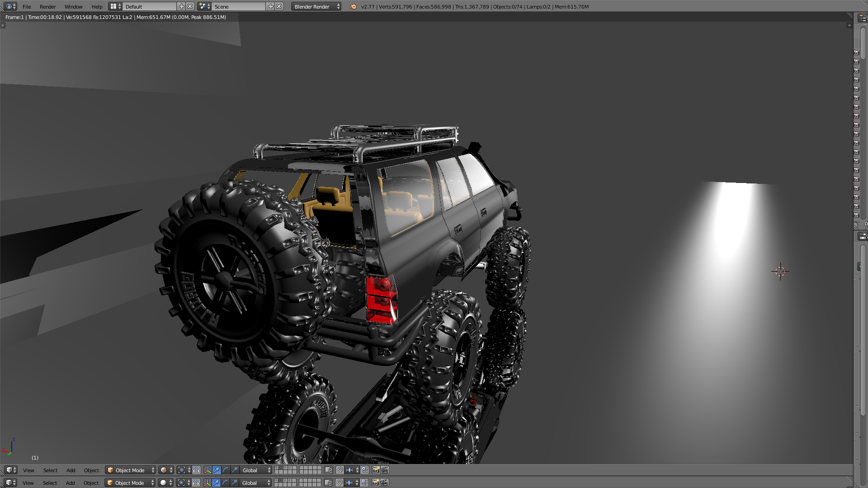The width and height of the screenshot is (868, 488).
Task: Click the outliner vertical scrollbar
Action: 863,43
